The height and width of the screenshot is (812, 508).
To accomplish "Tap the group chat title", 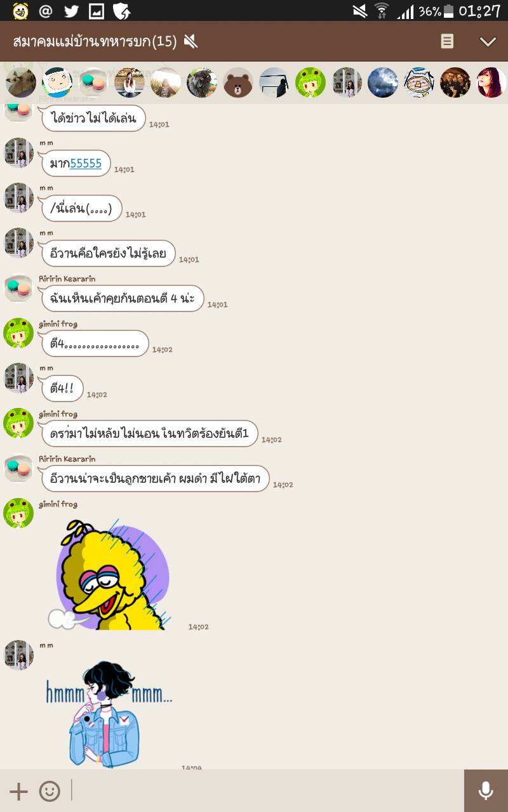I will point(95,42).
